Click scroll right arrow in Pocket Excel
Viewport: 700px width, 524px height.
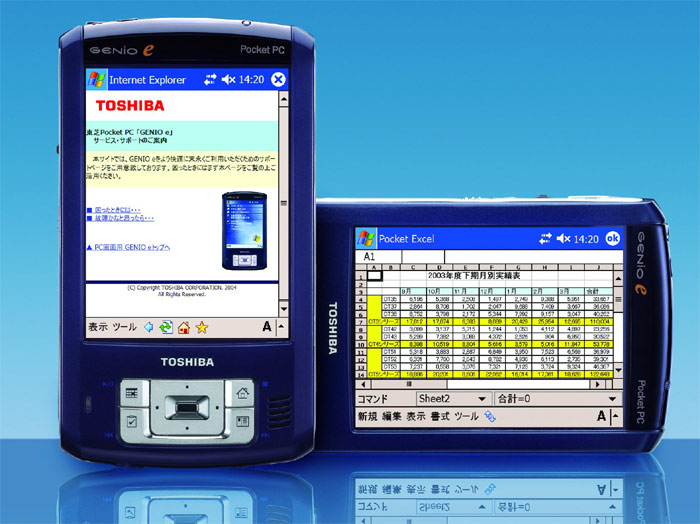click(x=597, y=384)
